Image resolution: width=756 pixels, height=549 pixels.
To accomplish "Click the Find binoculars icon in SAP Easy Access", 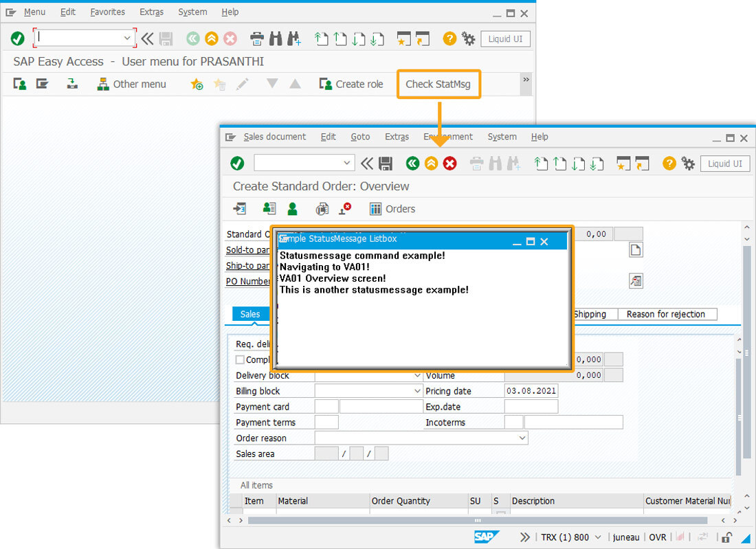I will (276, 38).
